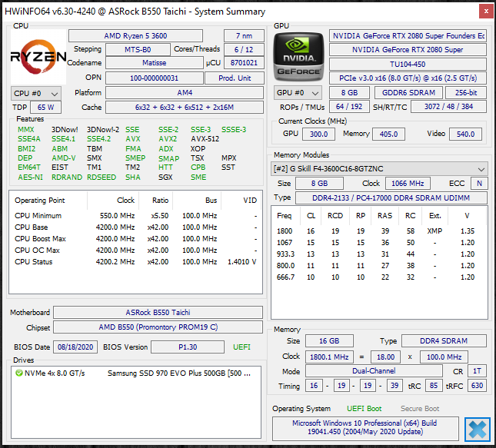Click the GPU clock 300.0 value
The width and height of the screenshot is (496, 448).
point(318,134)
